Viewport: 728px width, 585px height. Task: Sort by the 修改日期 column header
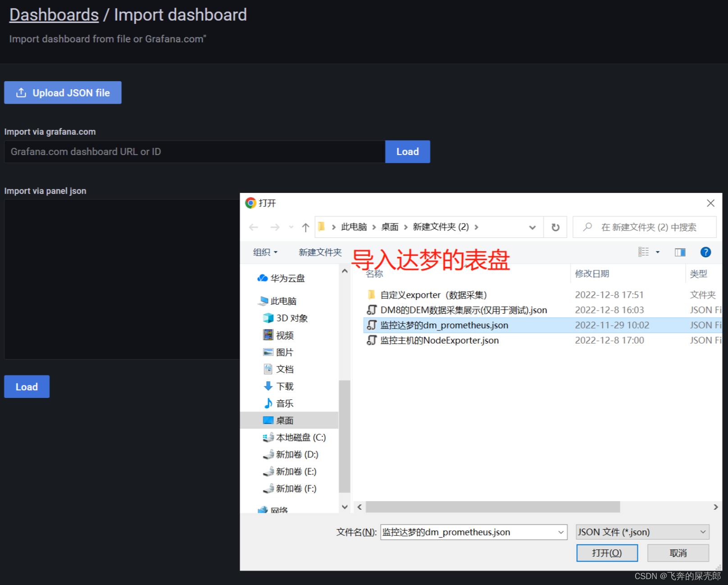[x=592, y=274]
